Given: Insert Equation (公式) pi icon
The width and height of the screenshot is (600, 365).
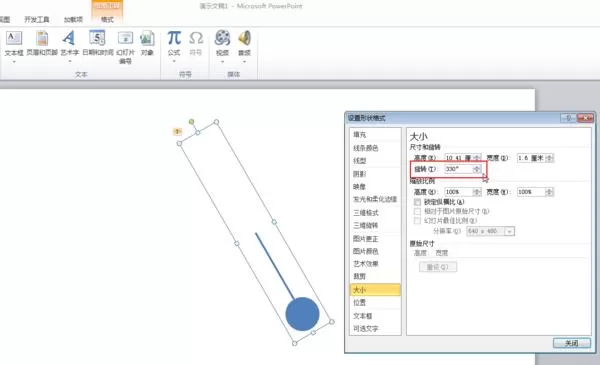Looking at the screenshot, I should coord(174,38).
